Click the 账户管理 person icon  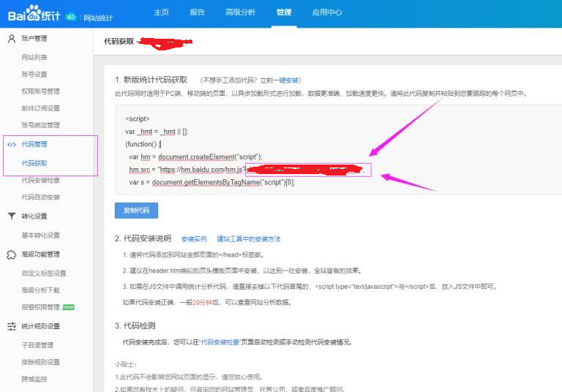click(12, 39)
